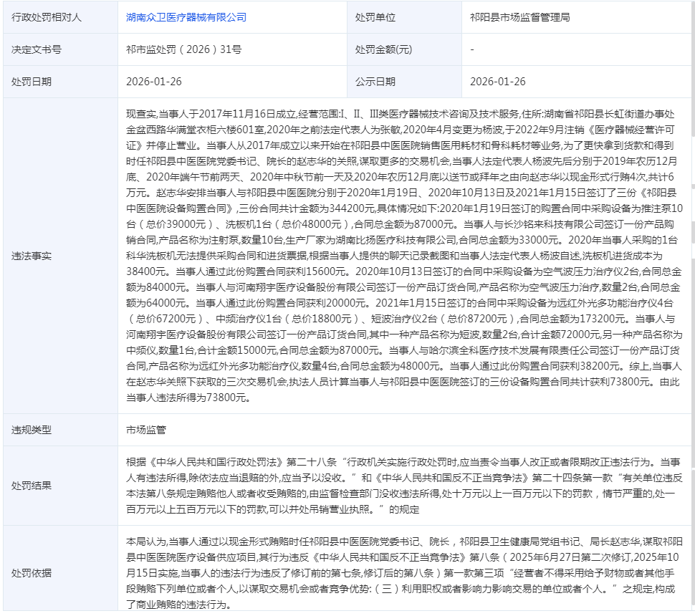Image resolution: width=695 pixels, height=616 pixels.
Task: Click the 违法事实 description paragraph starting 现查实
Action: click(405, 256)
